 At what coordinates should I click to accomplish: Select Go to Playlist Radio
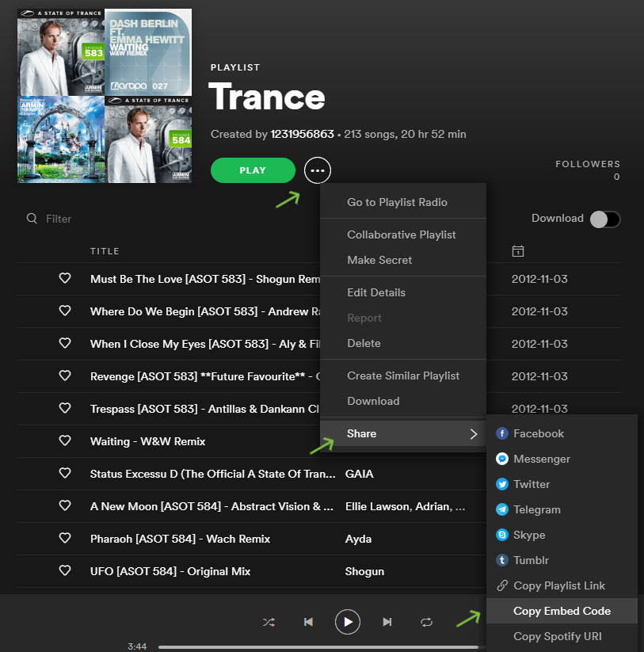(x=403, y=202)
